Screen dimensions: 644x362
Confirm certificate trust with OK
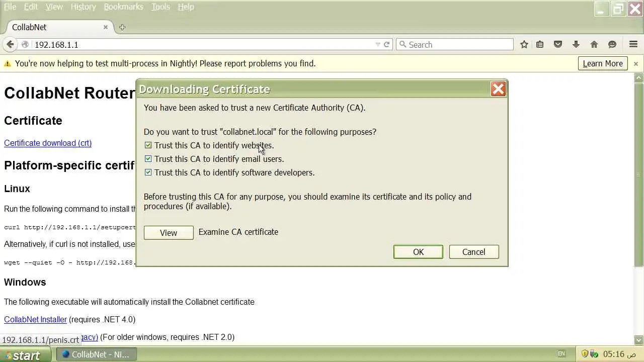418,252
